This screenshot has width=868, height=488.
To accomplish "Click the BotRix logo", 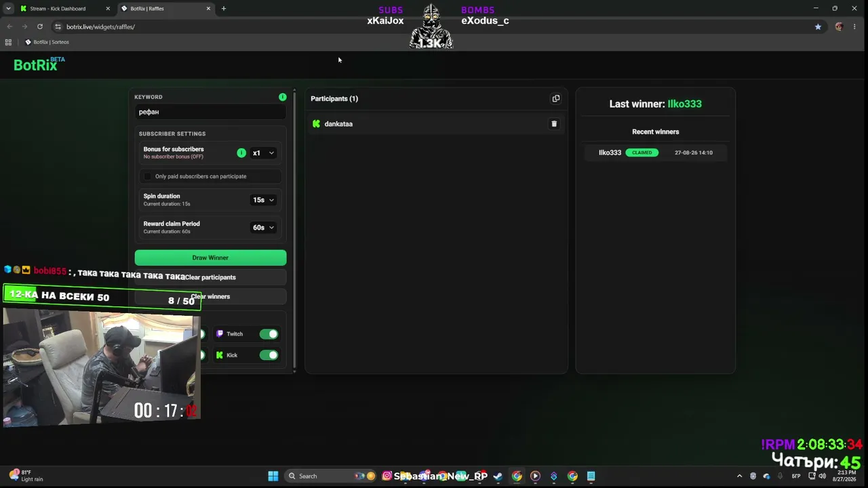I will click(39, 64).
